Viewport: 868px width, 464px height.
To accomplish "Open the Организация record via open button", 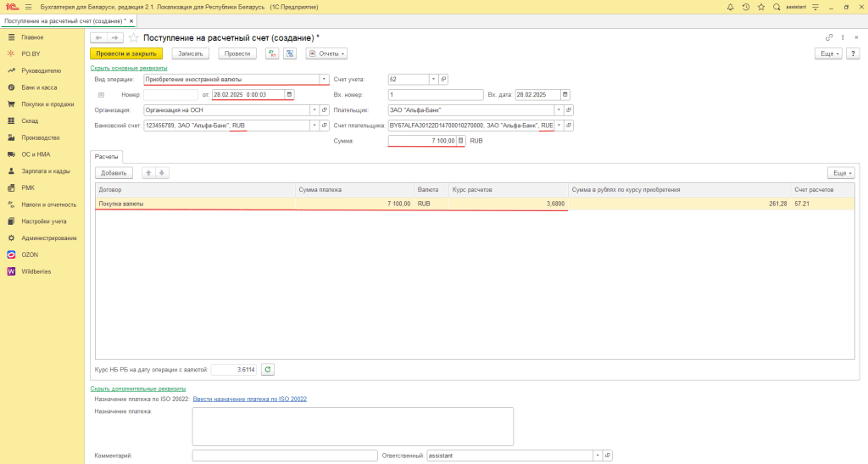I will click(325, 110).
